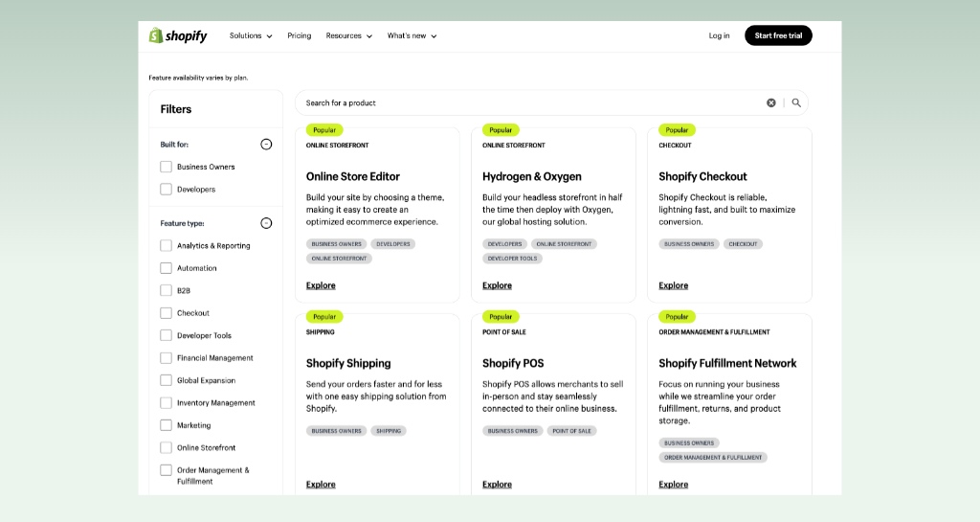980x522 pixels.
Task: Click the Start free trial button
Action: click(778, 35)
